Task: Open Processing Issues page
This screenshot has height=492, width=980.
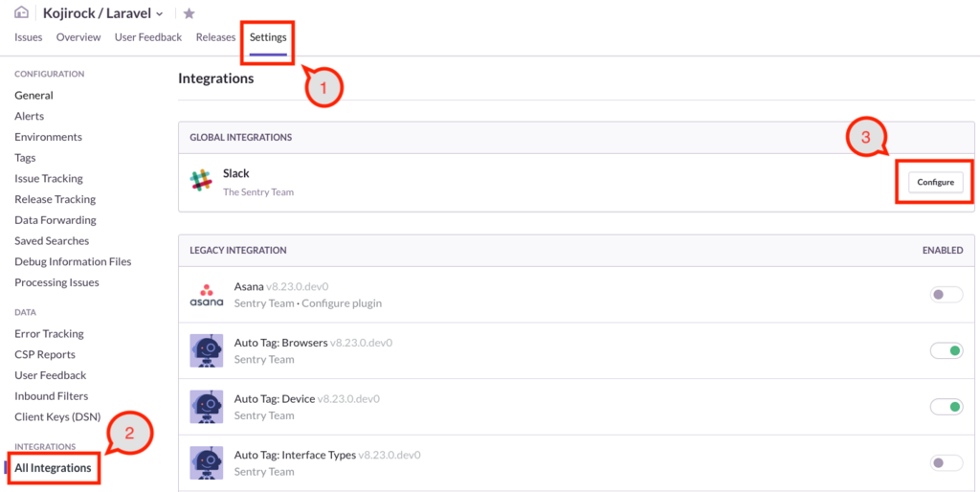Action: [x=56, y=282]
